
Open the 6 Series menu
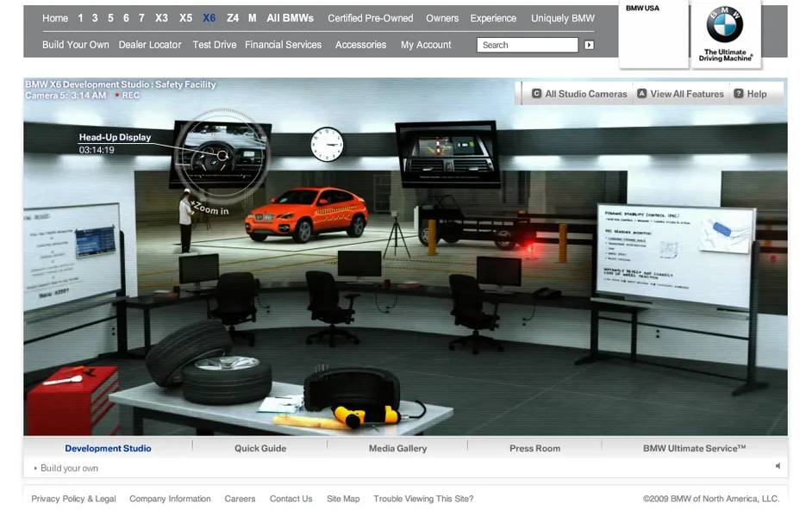(x=126, y=18)
